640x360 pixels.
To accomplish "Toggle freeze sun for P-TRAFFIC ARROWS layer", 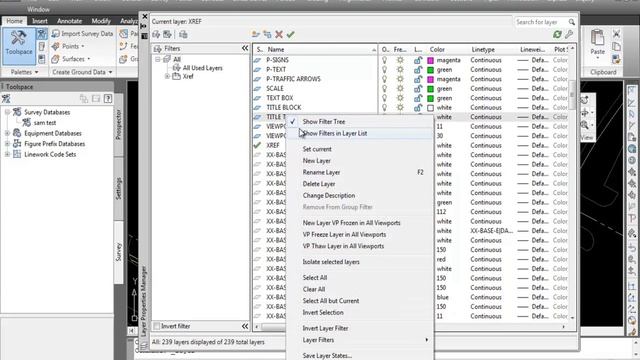I will pos(400,79).
